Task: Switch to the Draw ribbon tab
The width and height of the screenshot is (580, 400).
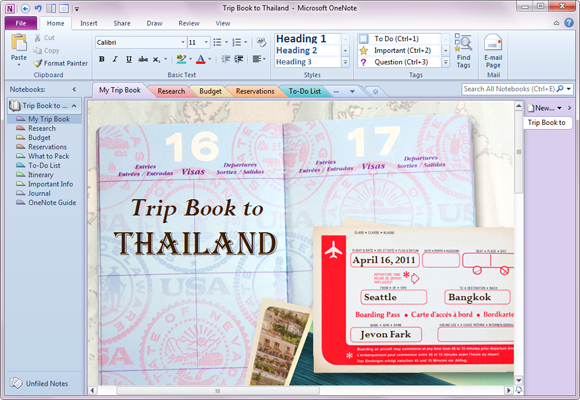Action: (154, 23)
